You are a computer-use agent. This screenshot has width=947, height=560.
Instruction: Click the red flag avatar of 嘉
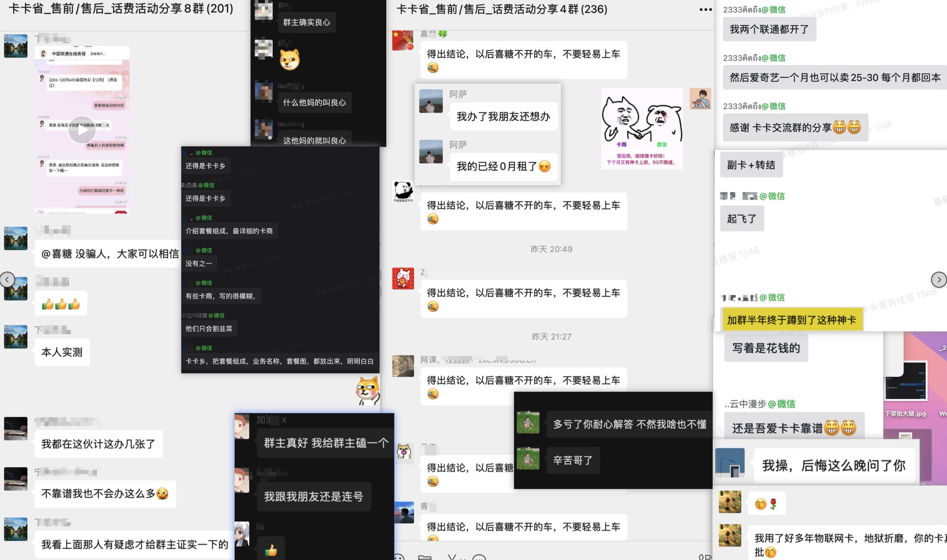point(403,40)
